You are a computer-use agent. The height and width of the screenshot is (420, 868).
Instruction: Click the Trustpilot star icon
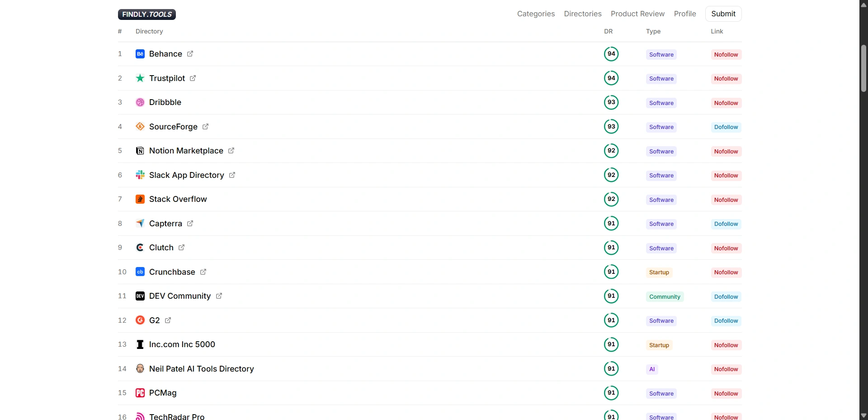pyautogui.click(x=140, y=78)
